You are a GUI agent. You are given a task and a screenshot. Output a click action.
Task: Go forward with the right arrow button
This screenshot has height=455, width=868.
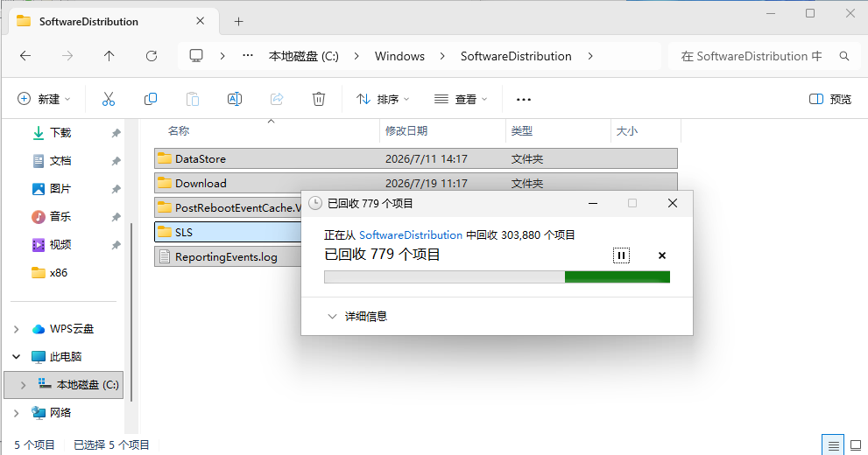67,56
